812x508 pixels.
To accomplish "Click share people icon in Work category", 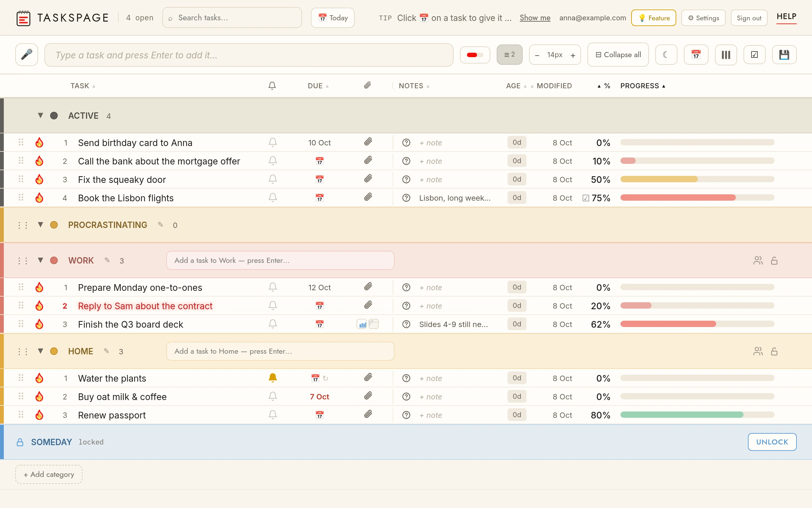I will pyautogui.click(x=758, y=260).
